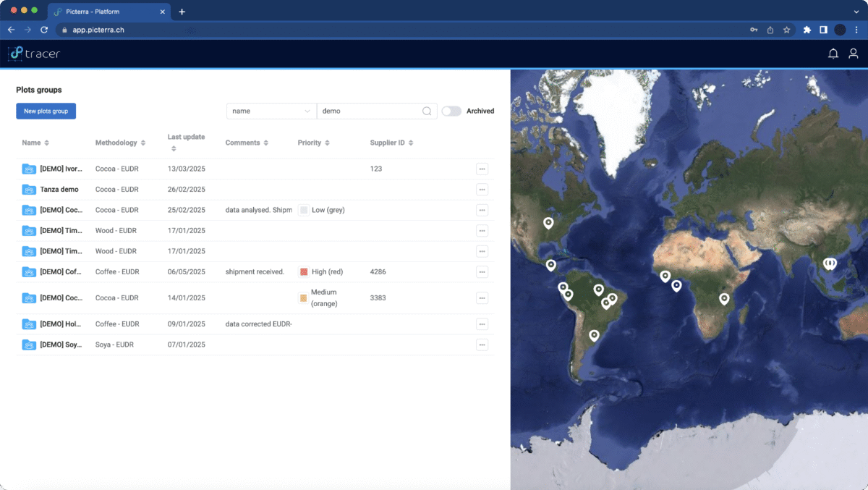Sort the Methodology column header
Screen dimensions: 868x490
click(121, 143)
